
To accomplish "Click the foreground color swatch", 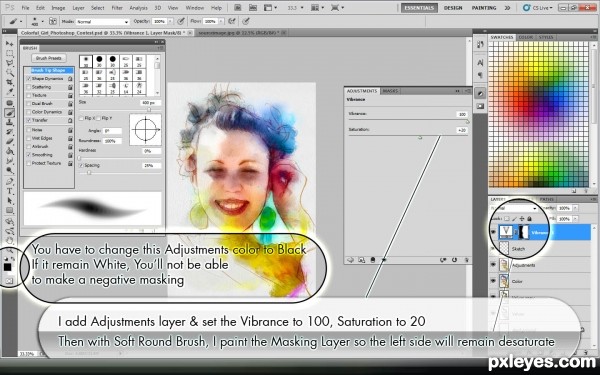I will pos(7,267).
